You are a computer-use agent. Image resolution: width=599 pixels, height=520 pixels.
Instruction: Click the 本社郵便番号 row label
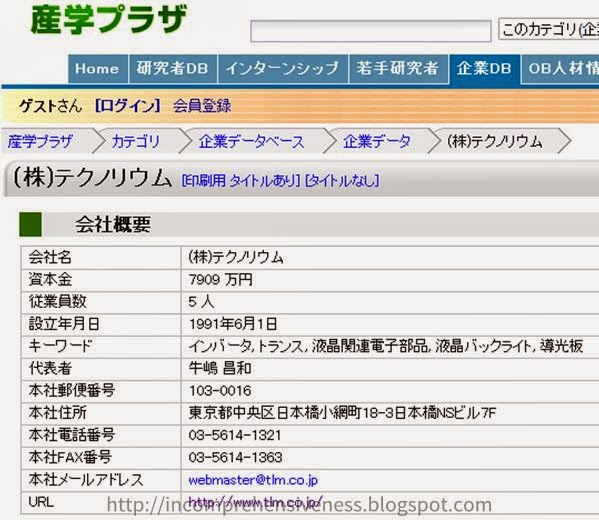[72, 390]
